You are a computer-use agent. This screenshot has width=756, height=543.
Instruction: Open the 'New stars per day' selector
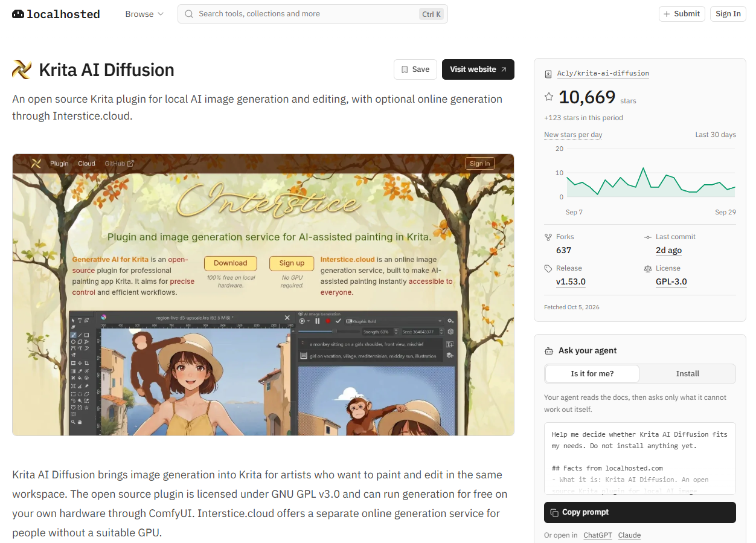tap(573, 135)
